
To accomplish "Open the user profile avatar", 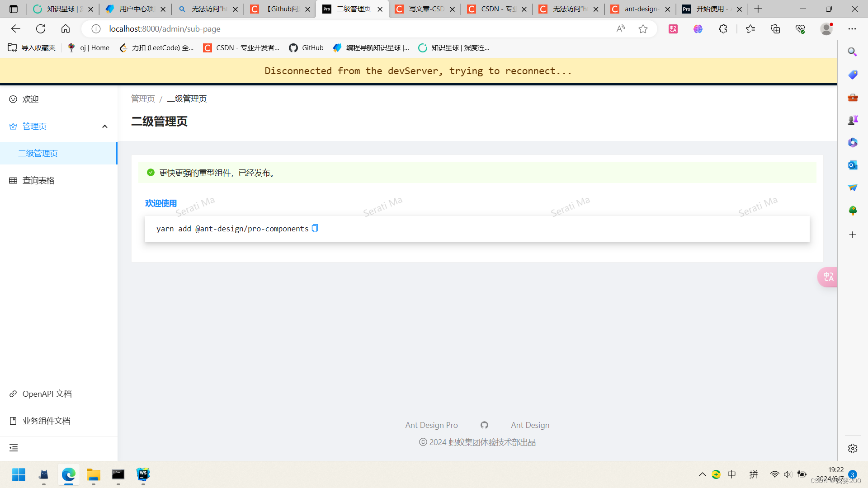I will 826,29.
